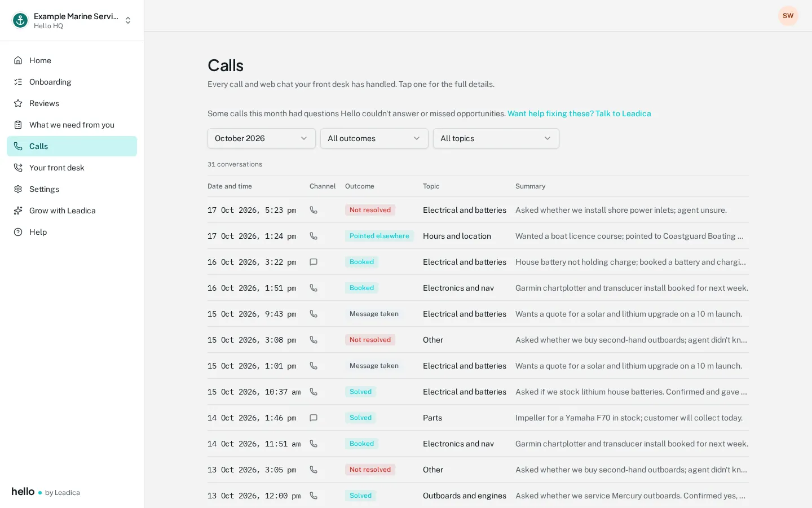Click the Help question mark icon
The height and width of the screenshot is (508, 812).
point(18,232)
